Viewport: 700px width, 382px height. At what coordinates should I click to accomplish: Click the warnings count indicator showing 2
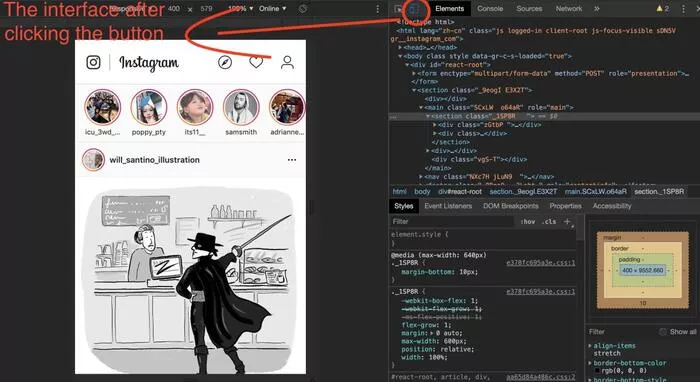pos(663,8)
